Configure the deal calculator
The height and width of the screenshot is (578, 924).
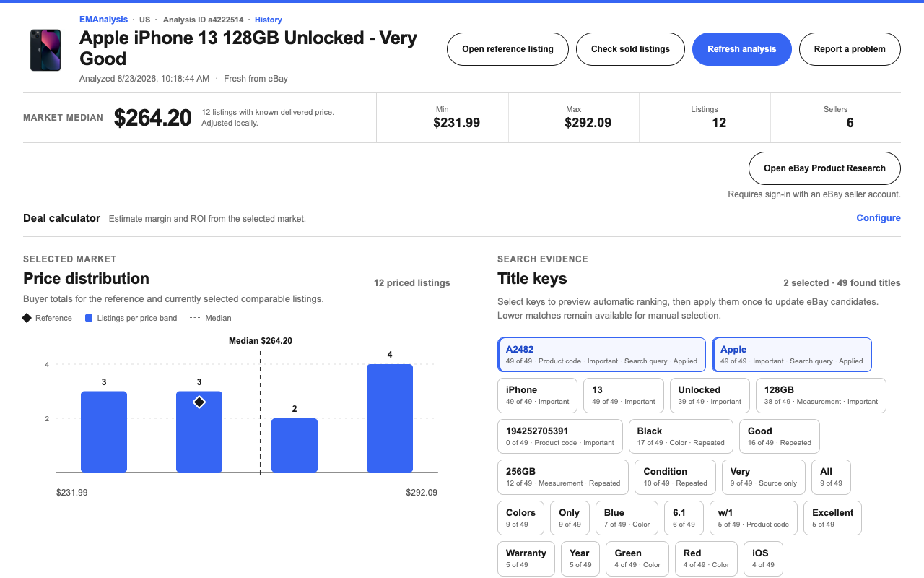879,218
